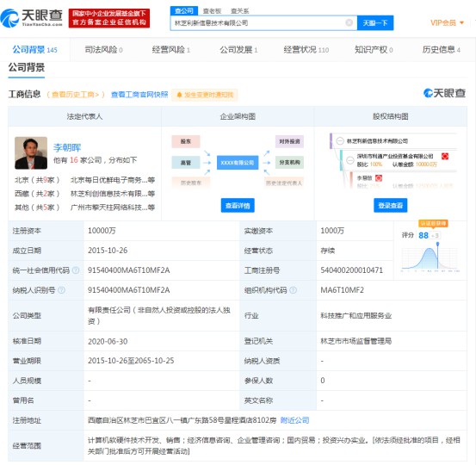Click 登录查看 under 股权结构图

391,206
